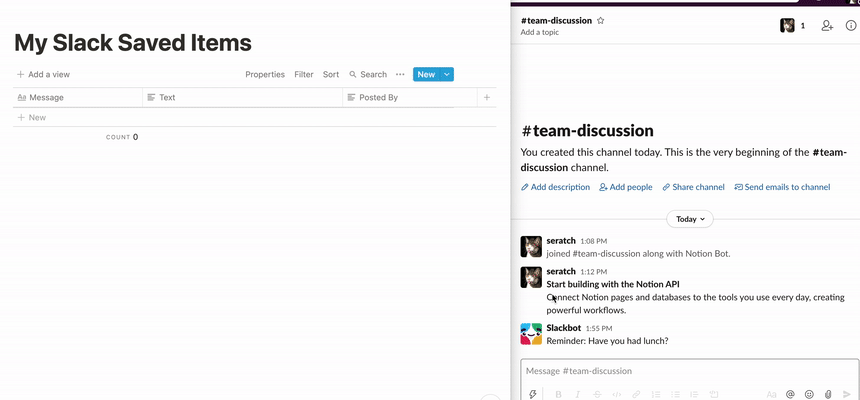This screenshot has height=400, width=860.
Task: Open the emoji picker in composer
Action: 809,394
